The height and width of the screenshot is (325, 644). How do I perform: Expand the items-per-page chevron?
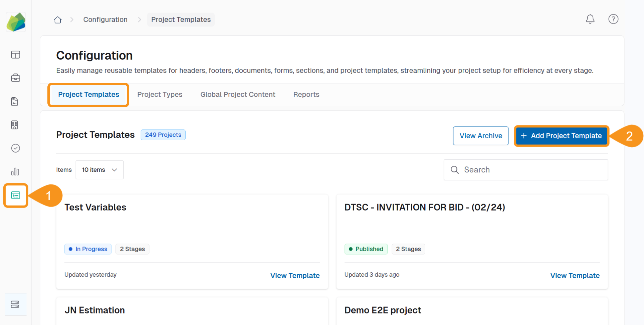(x=114, y=169)
